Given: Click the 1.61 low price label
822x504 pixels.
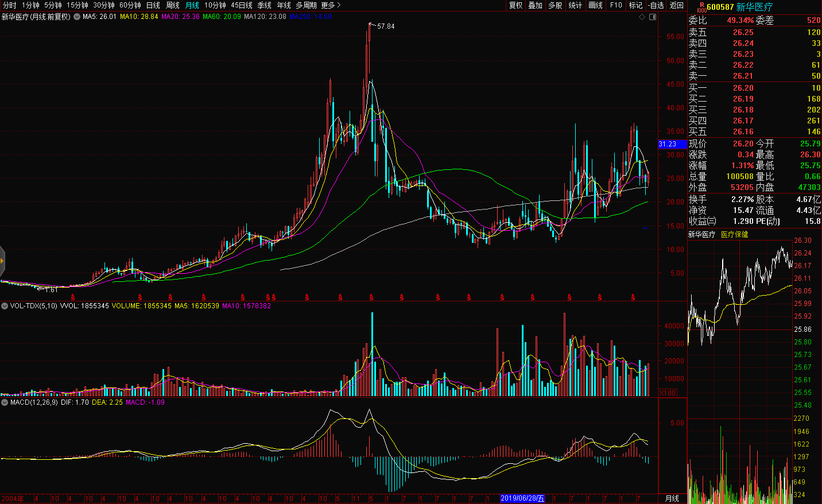Looking at the screenshot, I should 51,290.
